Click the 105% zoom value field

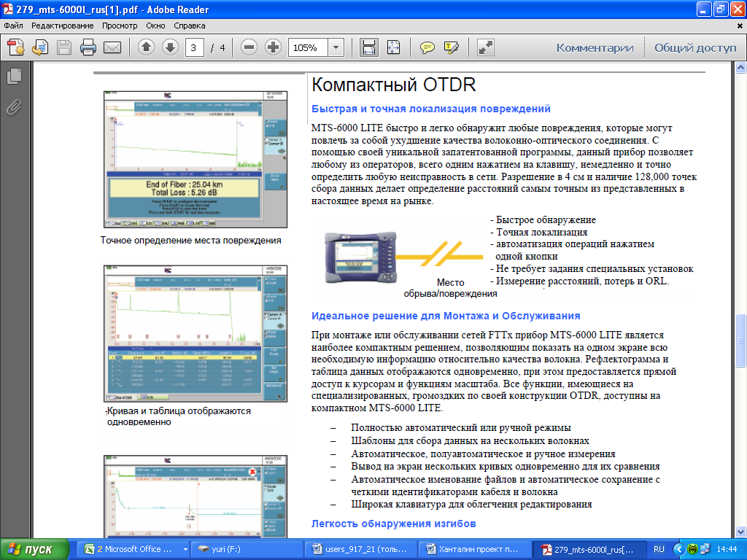point(308,47)
